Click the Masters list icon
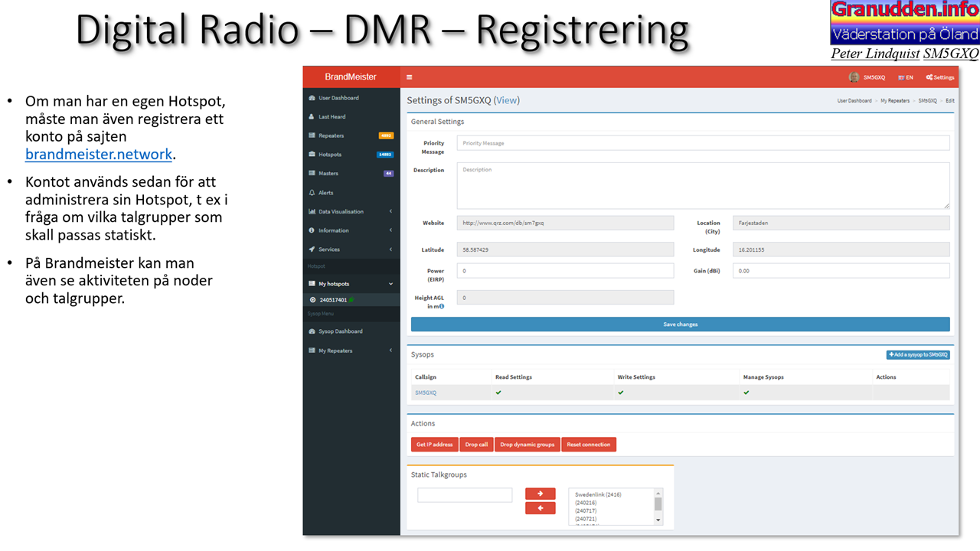 coord(312,174)
